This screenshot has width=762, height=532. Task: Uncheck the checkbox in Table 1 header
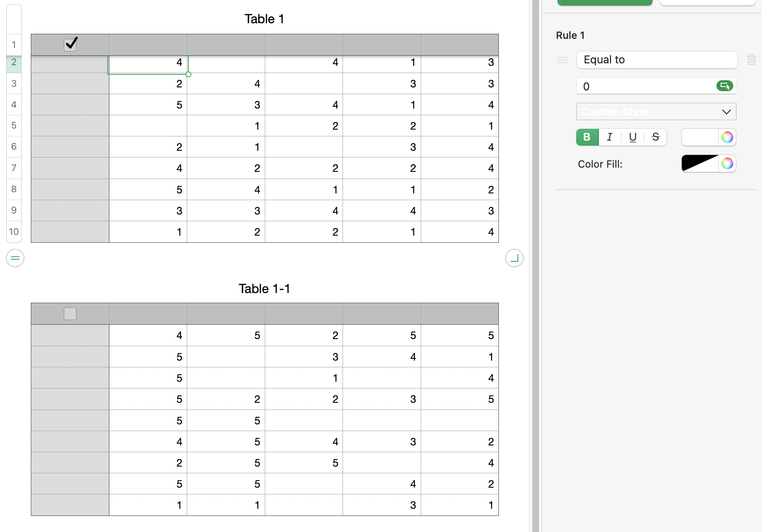point(70,44)
